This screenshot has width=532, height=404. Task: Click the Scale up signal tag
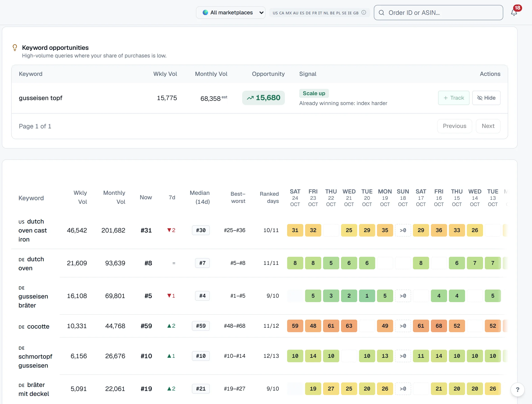[314, 93]
